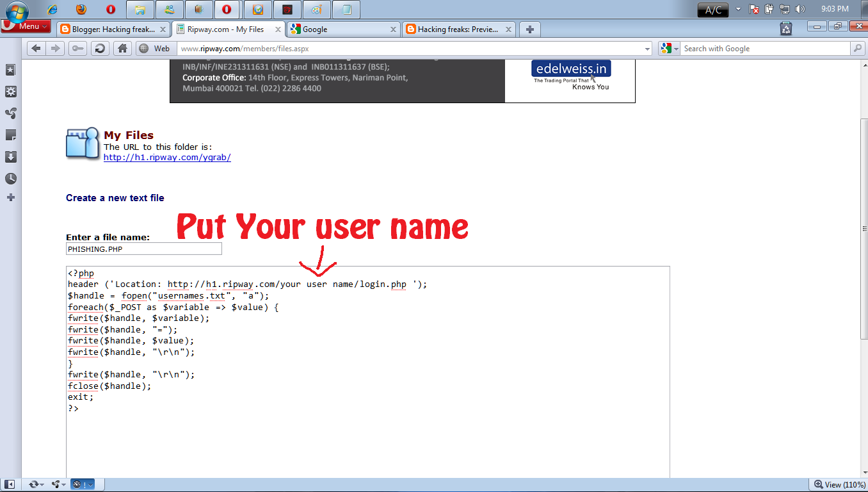The width and height of the screenshot is (868, 492).
Task: Click the file name input field
Action: tap(144, 249)
